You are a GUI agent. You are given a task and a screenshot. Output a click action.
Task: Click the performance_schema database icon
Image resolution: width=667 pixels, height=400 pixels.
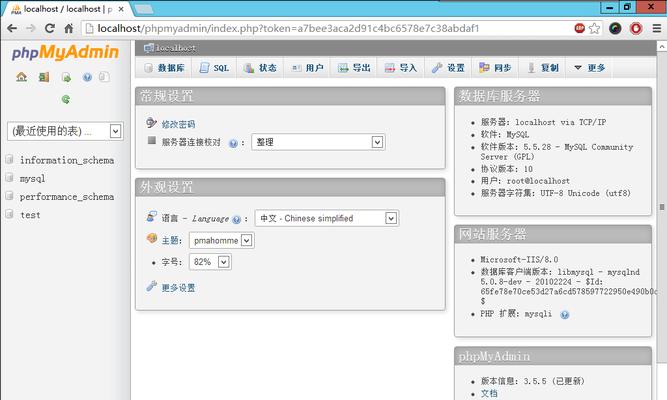[x=9, y=196]
